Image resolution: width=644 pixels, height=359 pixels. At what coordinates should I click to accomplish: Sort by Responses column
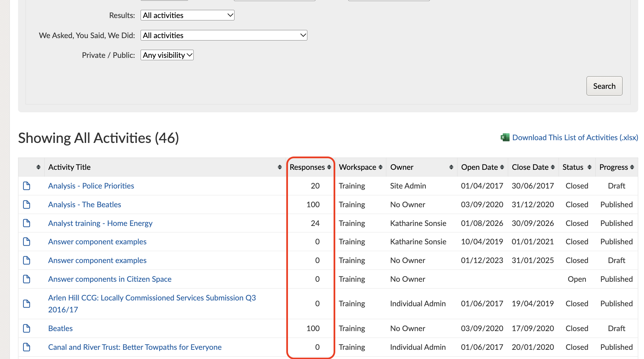pyautogui.click(x=329, y=167)
